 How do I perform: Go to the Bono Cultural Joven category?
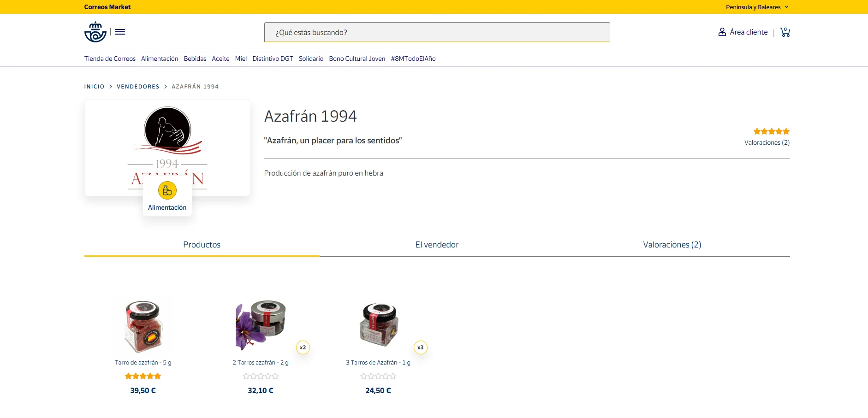coord(357,59)
